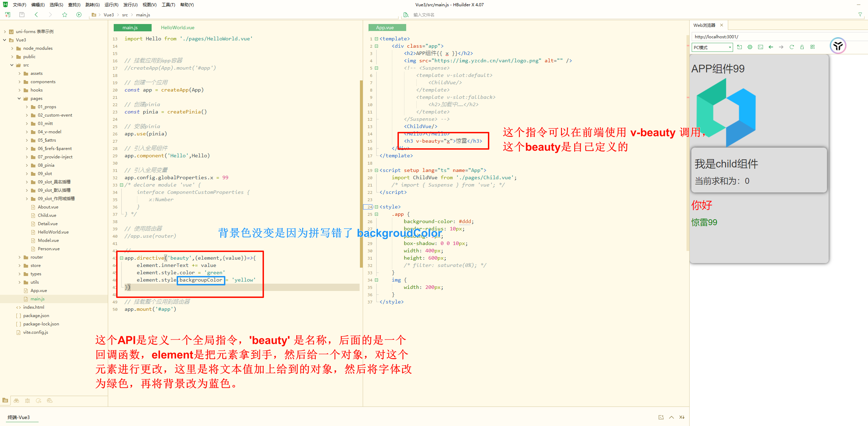The image size is (868, 426).
Task: Toggle the lock icon in browser toolbar
Action: pos(802,47)
